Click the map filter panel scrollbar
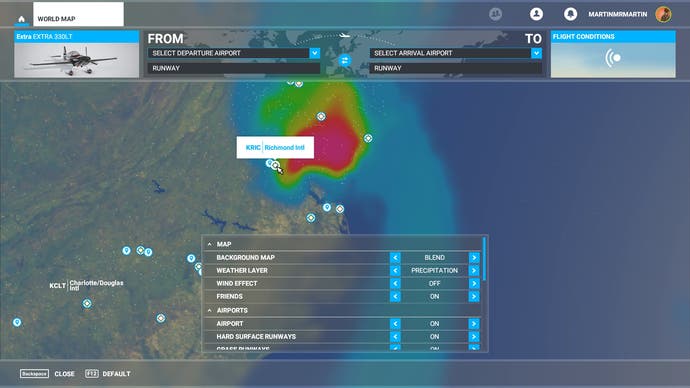690x388 pixels. [484, 259]
